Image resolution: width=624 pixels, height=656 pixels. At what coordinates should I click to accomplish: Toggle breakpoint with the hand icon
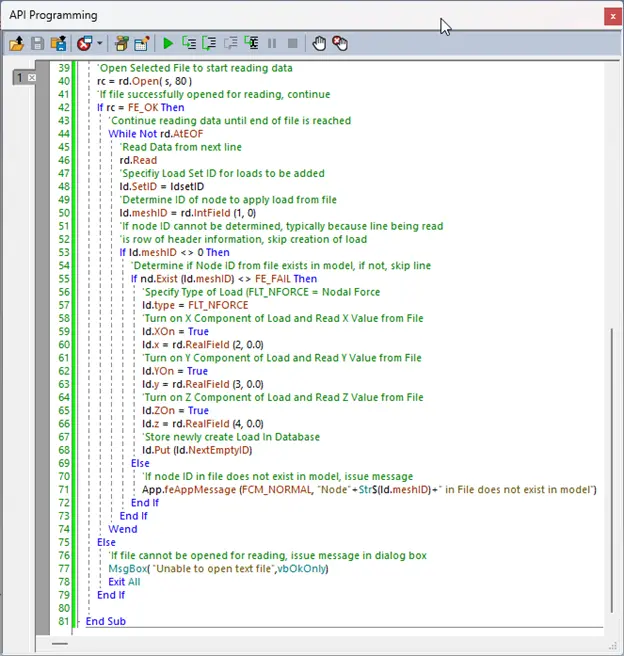(319, 44)
